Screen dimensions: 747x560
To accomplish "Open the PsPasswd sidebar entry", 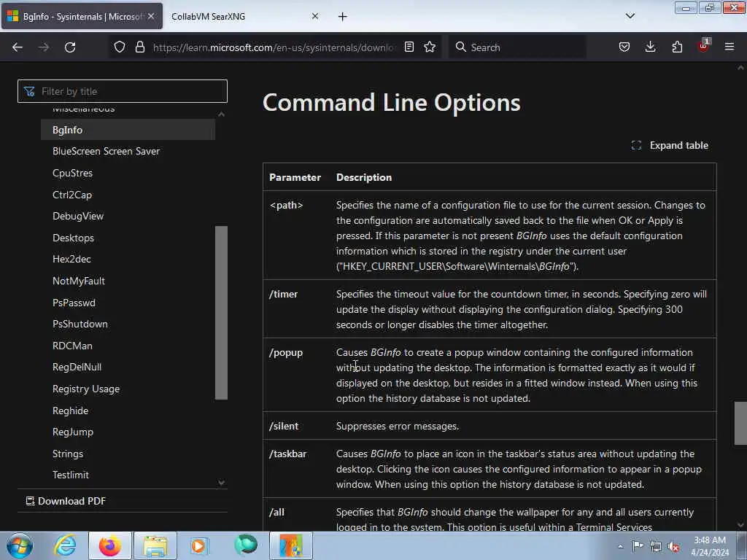I will click(74, 303).
